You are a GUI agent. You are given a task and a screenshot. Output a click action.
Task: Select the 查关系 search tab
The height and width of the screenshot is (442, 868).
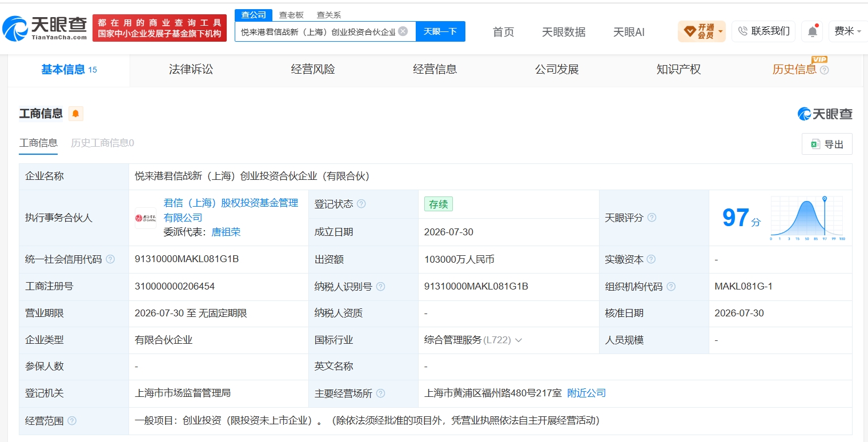[329, 15]
